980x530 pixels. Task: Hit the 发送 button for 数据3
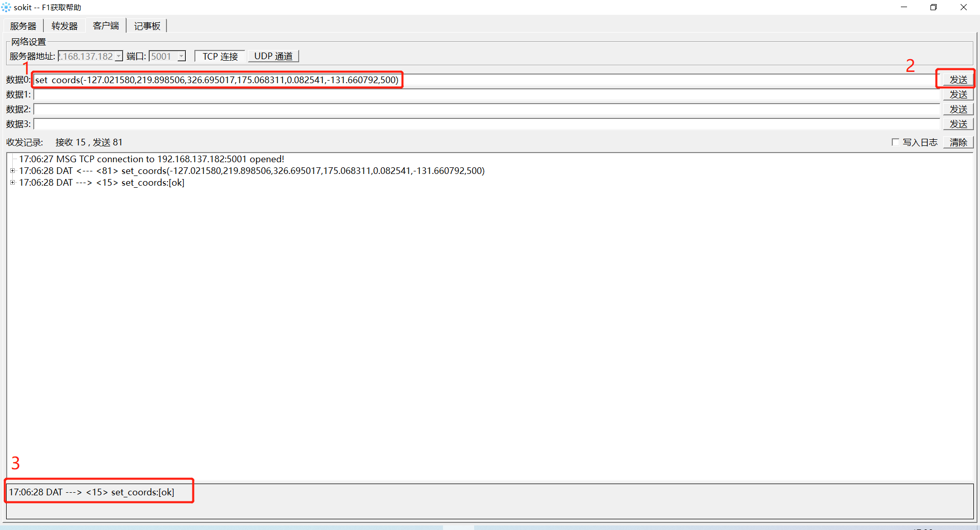click(958, 124)
